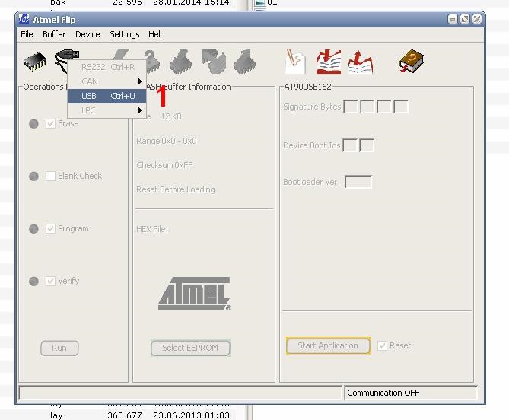
Task: Open the Device menu
Action: [x=87, y=34]
